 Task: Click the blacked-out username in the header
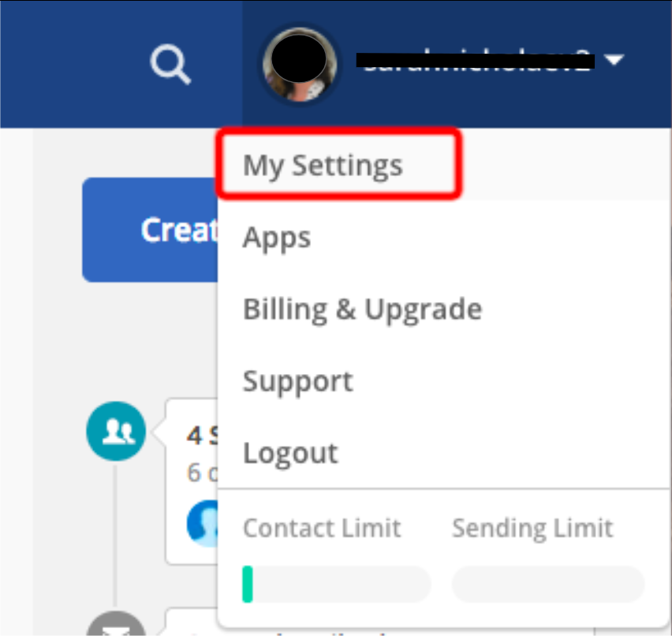pos(475,61)
